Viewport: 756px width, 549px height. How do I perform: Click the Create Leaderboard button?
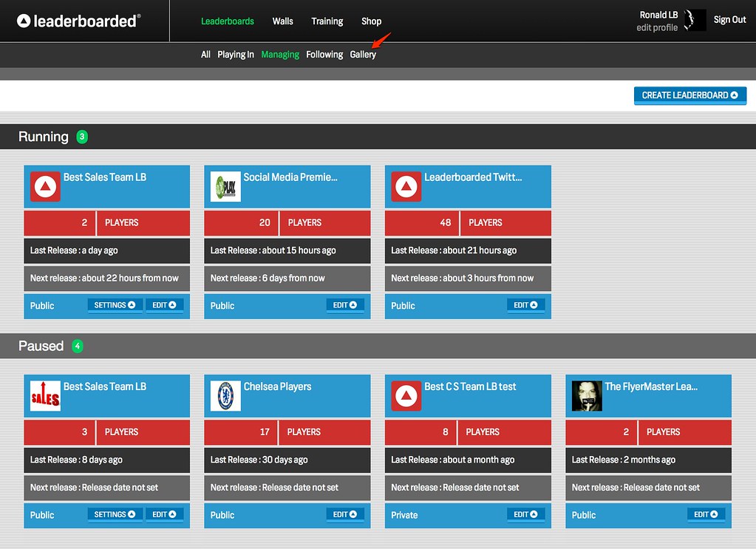pos(690,95)
